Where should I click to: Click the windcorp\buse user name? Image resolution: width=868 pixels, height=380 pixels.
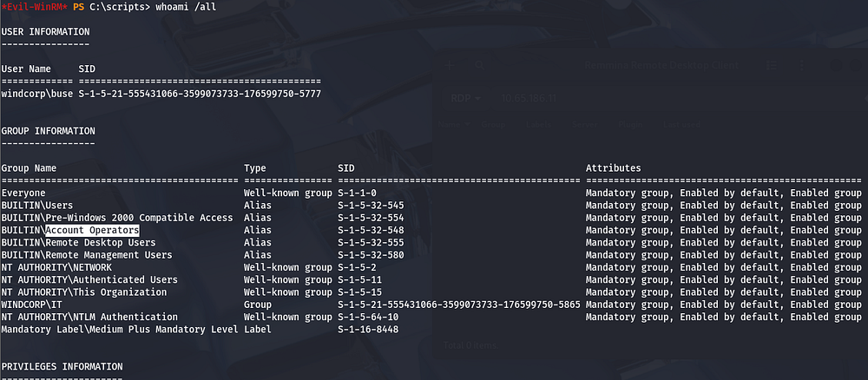pos(36,93)
